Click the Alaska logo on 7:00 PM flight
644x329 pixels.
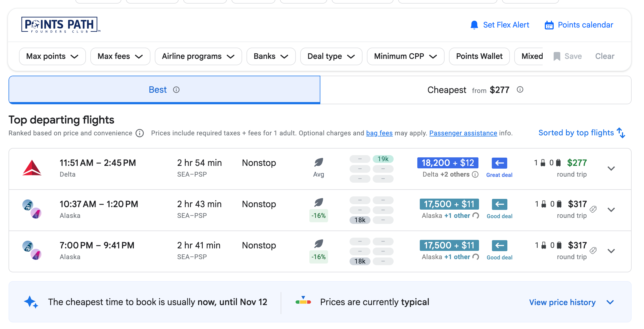pyautogui.click(x=32, y=250)
